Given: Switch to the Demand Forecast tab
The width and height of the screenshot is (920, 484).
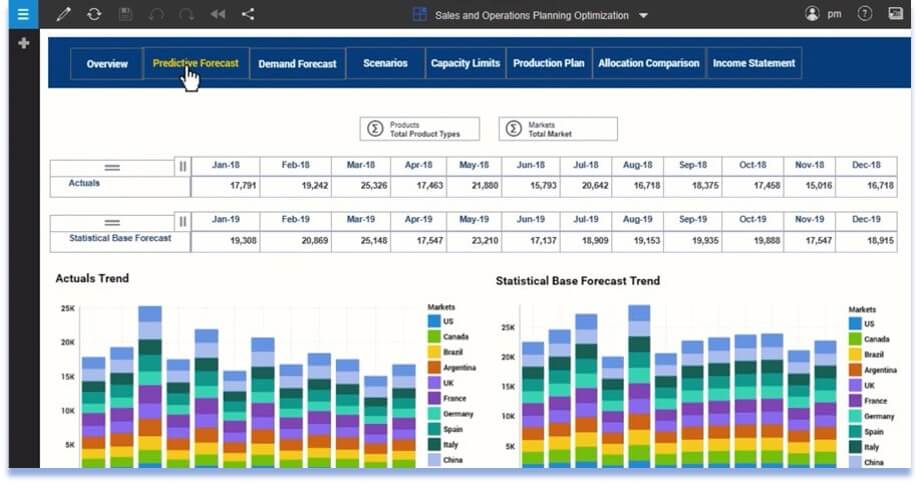Looking at the screenshot, I should tap(298, 63).
